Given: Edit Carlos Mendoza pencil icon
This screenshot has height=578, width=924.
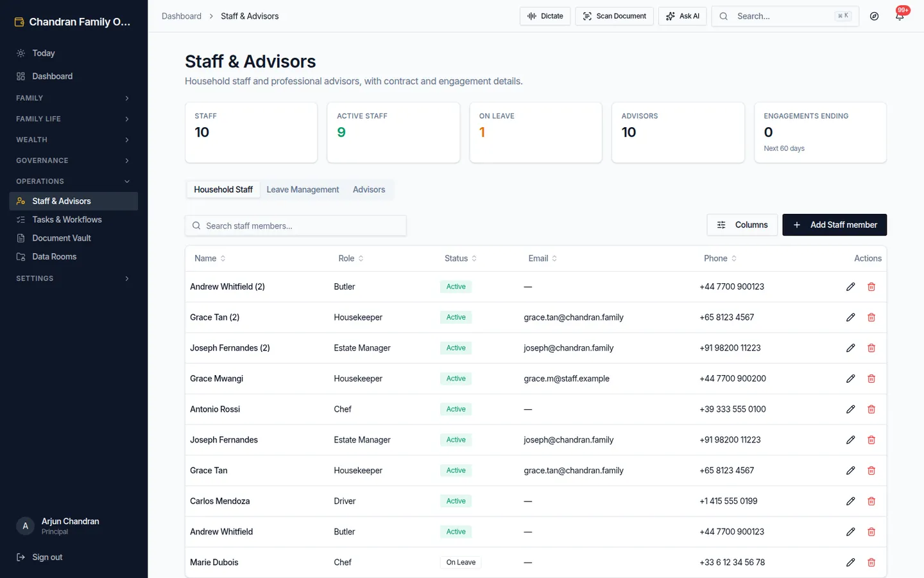Looking at the screenshot, I should tap(850, 501).
